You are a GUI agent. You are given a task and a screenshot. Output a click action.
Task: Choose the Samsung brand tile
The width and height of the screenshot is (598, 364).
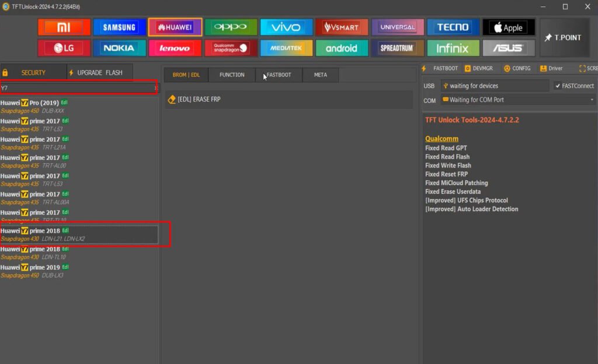[119, 27]
